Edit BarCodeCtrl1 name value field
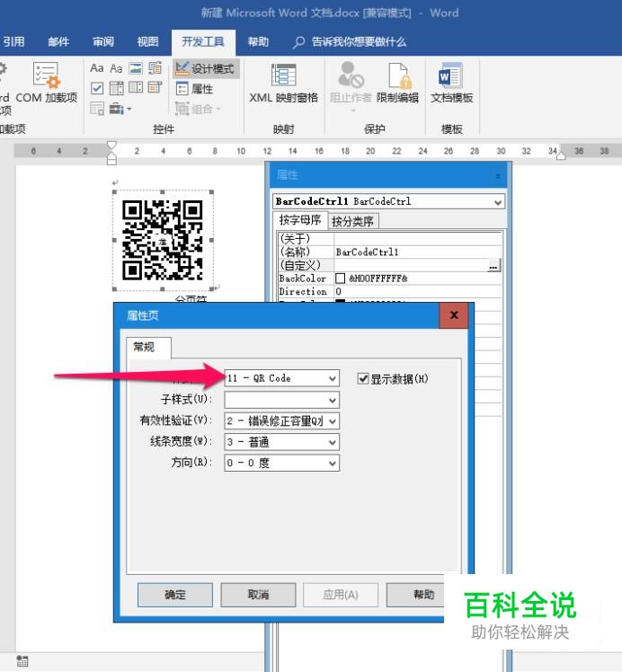This screenshot has width=622, height=672. 417,252
